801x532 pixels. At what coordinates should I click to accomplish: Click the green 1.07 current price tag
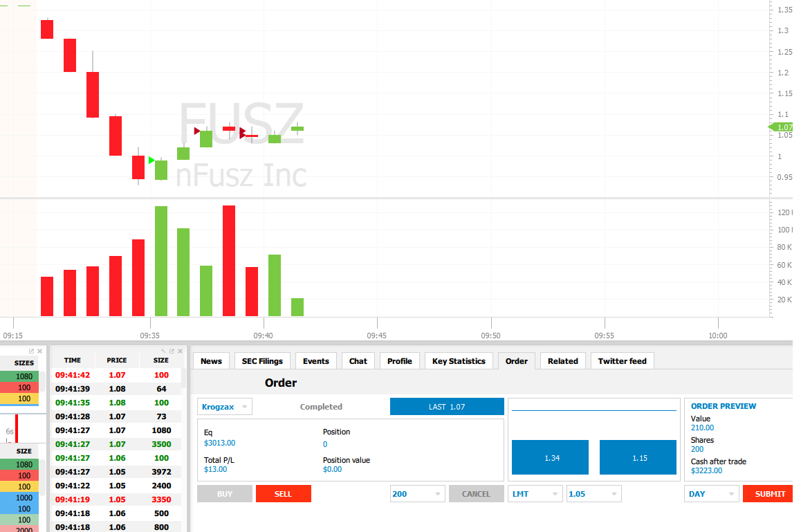782,127
